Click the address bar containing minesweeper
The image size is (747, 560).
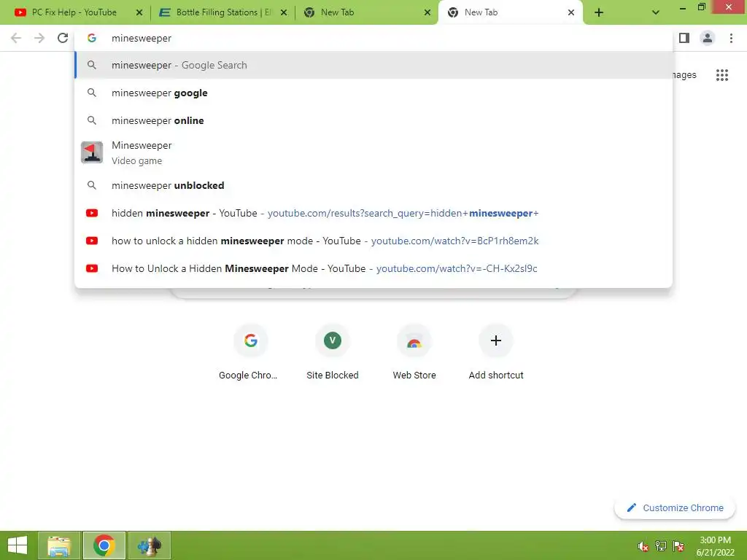(373, 38)
